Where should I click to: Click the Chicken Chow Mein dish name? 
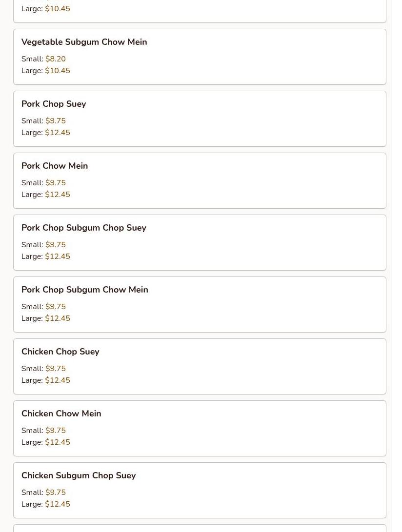point(61,414)
